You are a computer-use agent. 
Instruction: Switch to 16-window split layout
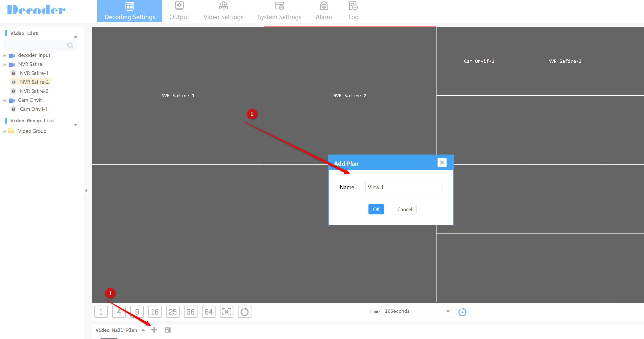tap(155, 312)
